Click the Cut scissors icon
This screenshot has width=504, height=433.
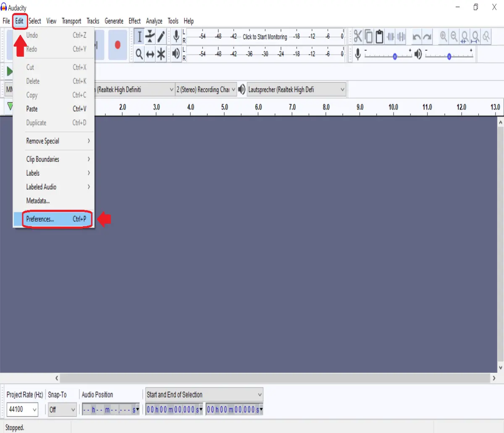pyautogui.click(x=358, y=37)
